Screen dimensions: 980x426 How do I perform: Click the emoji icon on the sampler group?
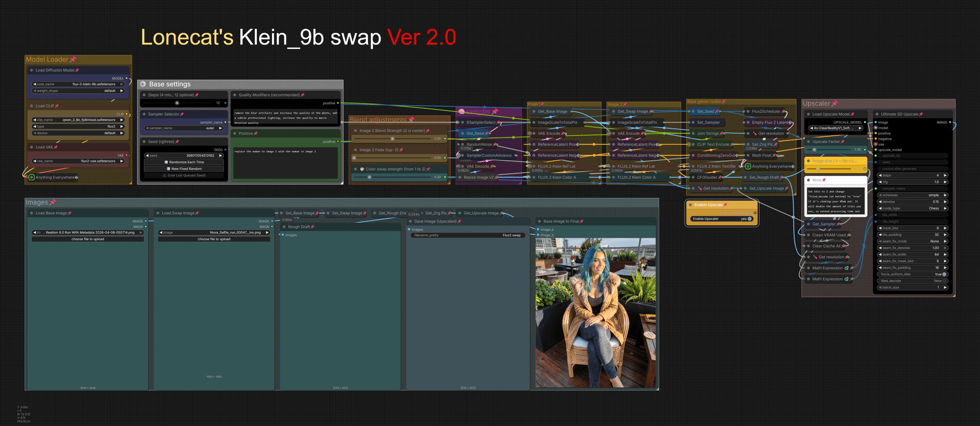pyautogui.click(x=461, y=111)
